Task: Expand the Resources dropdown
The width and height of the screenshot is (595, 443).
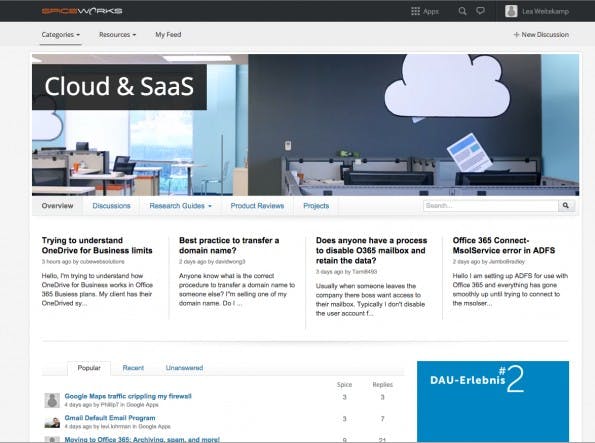Action: [x=117, y=35]
